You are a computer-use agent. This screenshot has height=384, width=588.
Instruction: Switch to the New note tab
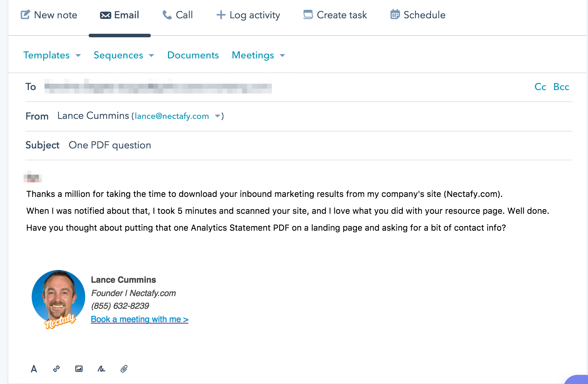(x=49, y=15)
